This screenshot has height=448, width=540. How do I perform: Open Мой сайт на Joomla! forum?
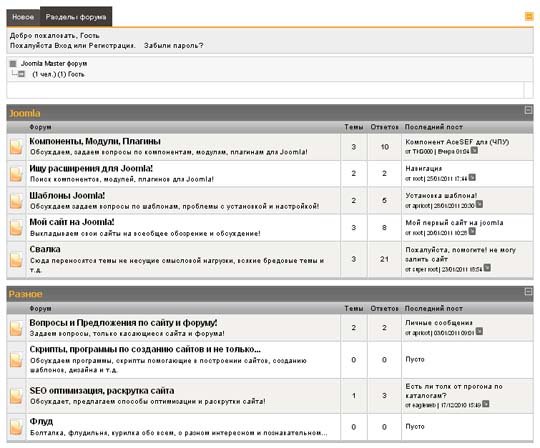click(72, 222)
